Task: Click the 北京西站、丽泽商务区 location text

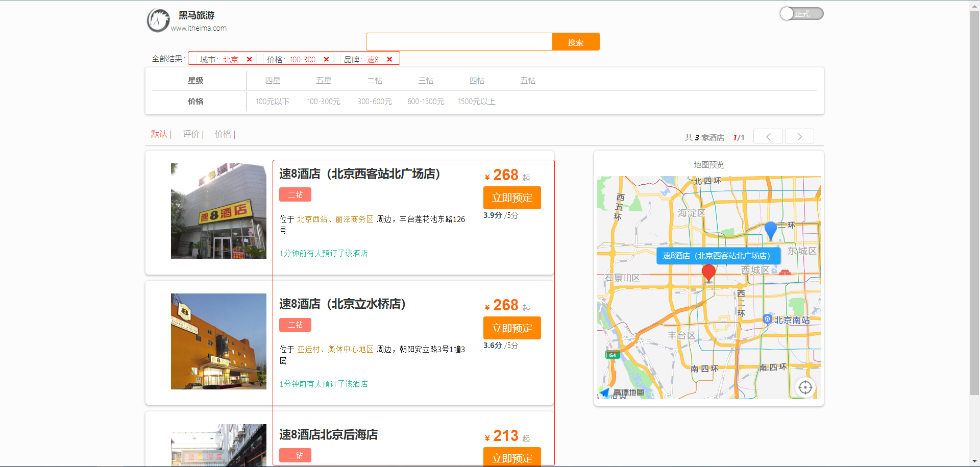Action: [335, 219]
